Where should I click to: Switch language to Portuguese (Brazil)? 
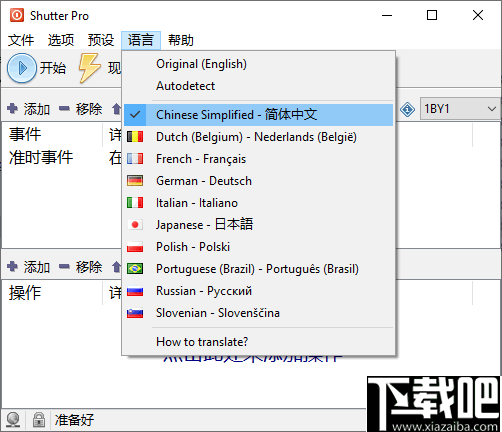click(x=259, y=269)
